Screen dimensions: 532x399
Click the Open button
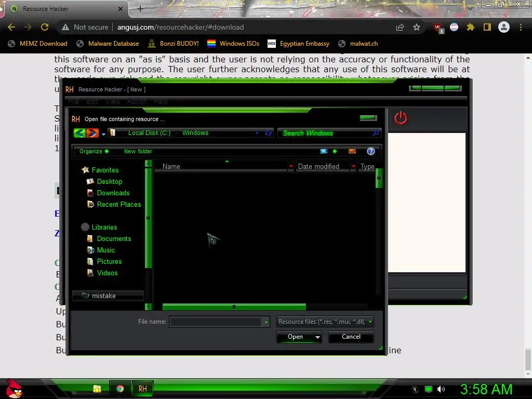pos(295,337)
